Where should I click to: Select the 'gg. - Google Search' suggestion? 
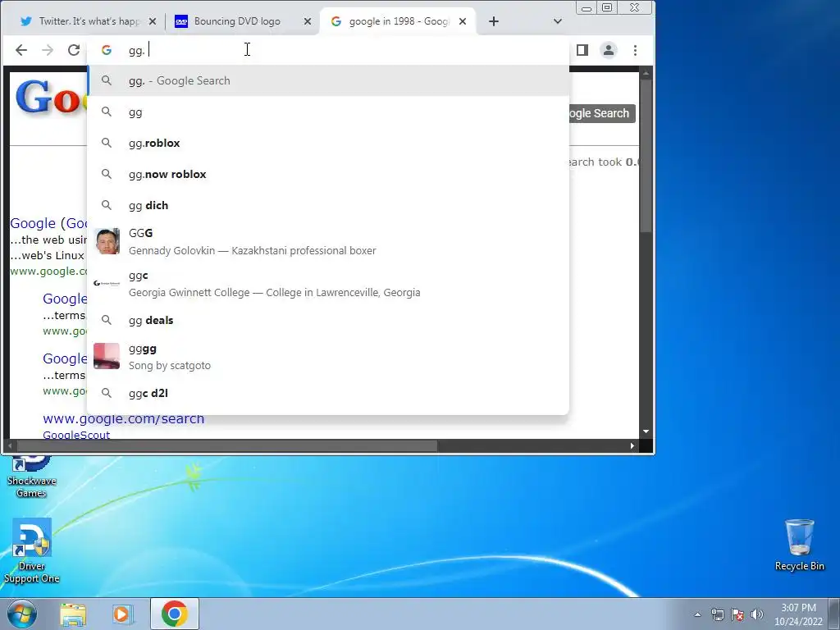point(328,81)
